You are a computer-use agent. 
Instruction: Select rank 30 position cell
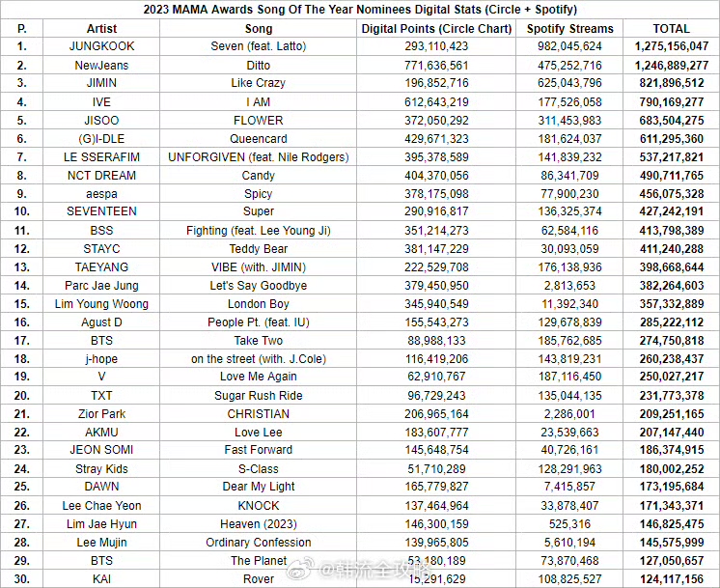pyautogui.click(x=21, y=578)
